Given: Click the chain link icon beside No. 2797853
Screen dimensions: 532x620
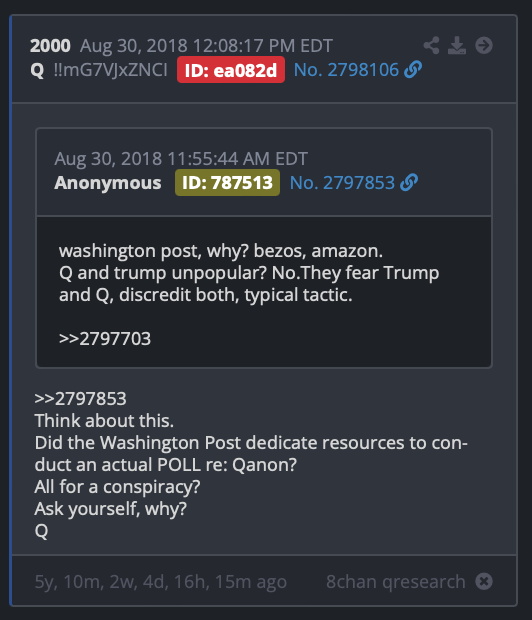Looking at the screenshot, I should pyautogui.click(x=409, y=183).
